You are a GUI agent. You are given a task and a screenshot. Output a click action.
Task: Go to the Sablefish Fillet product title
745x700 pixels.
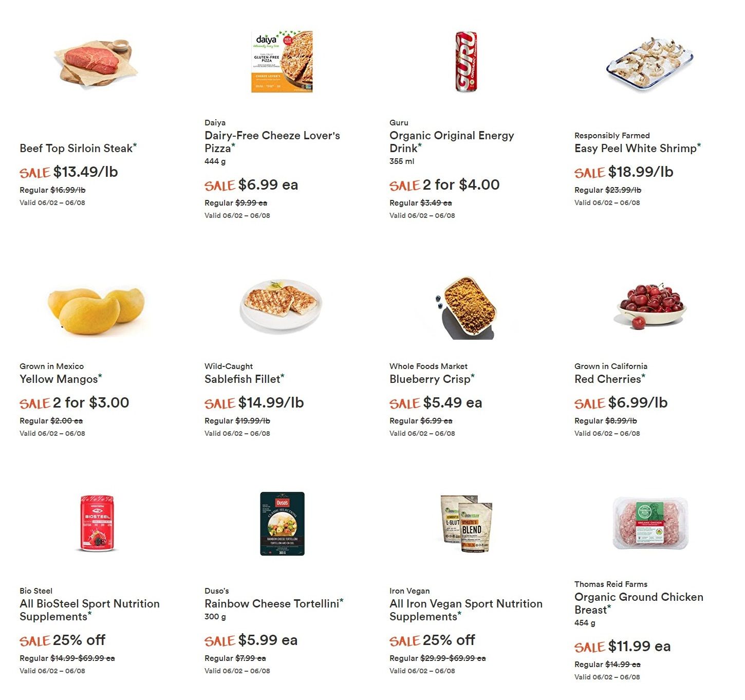[x=244, y=379]
